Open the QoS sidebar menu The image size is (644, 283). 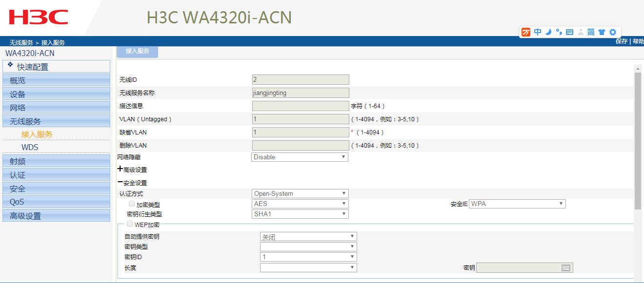[x=57, y=202]
